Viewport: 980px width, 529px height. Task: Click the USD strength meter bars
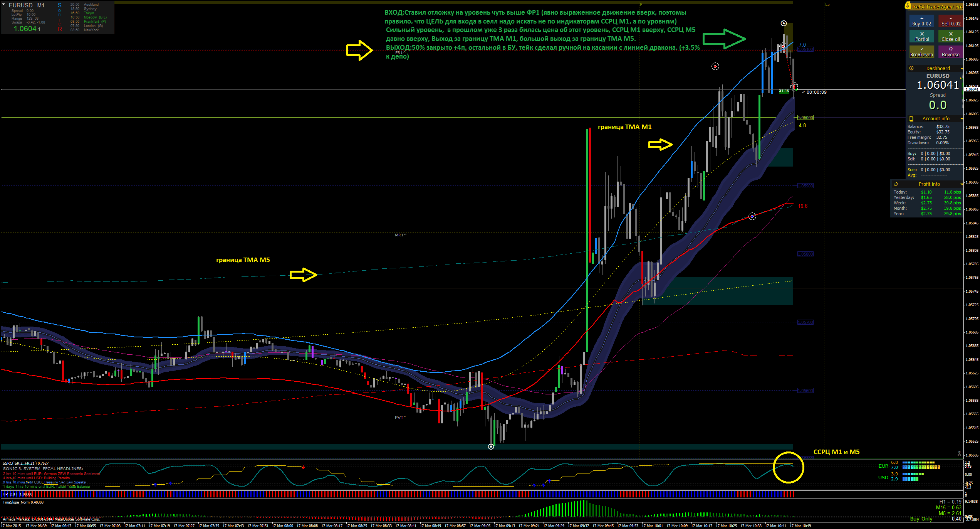click(913, 477)
